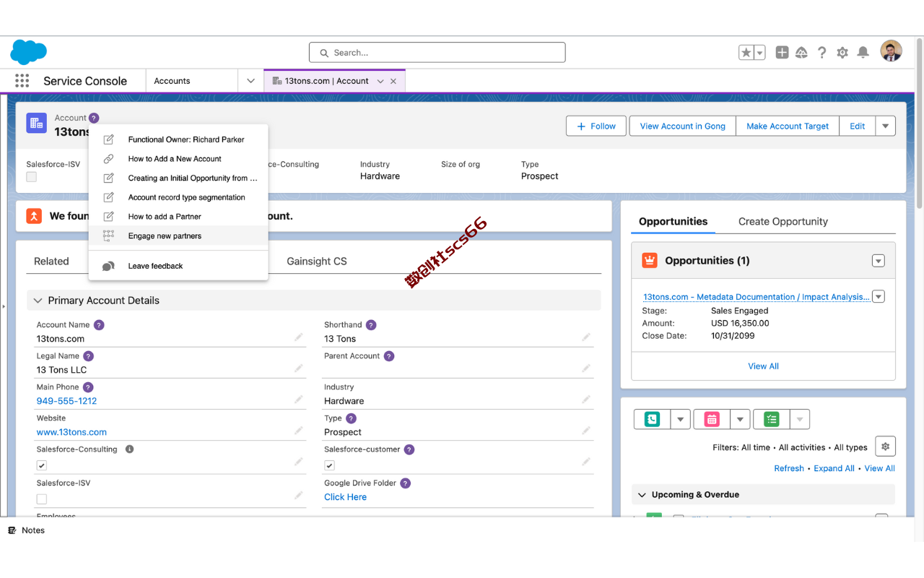Screen dimensions: 924x578
Task: Open the global actions plus icon
Action: 782,53
